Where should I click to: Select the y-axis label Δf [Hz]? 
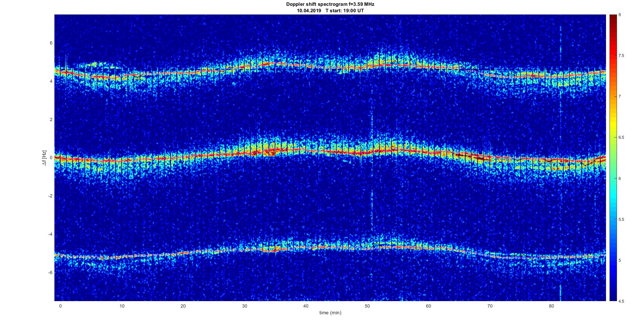pyautogui.click(x=44, y=158)
